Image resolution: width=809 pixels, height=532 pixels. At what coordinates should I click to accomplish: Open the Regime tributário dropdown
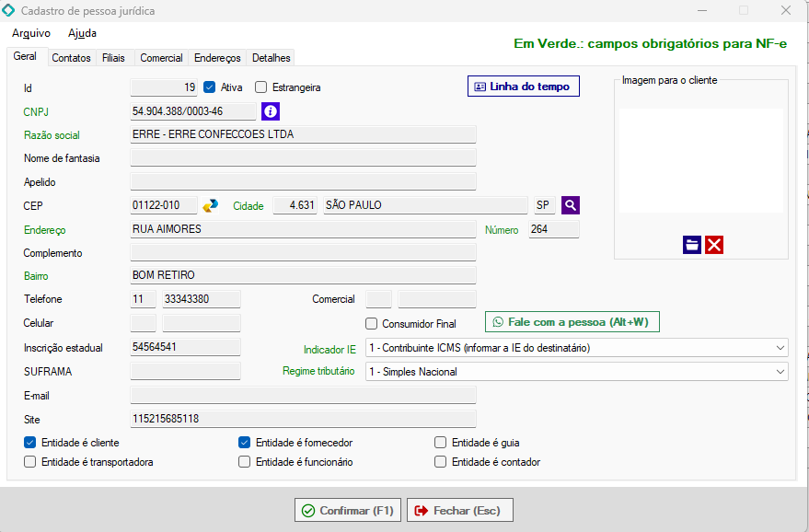tap(780, 372)
